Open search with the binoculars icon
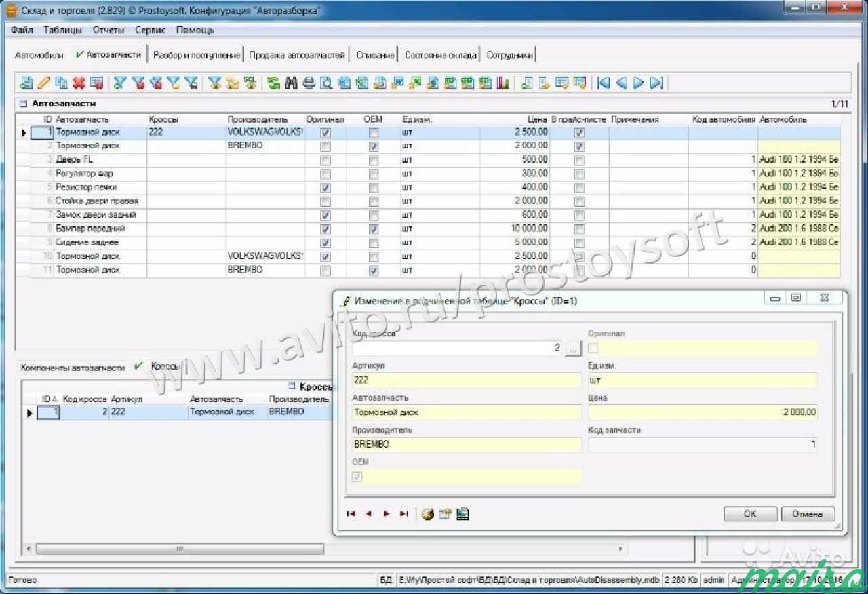868x594 pixels. tap(292, 83)
